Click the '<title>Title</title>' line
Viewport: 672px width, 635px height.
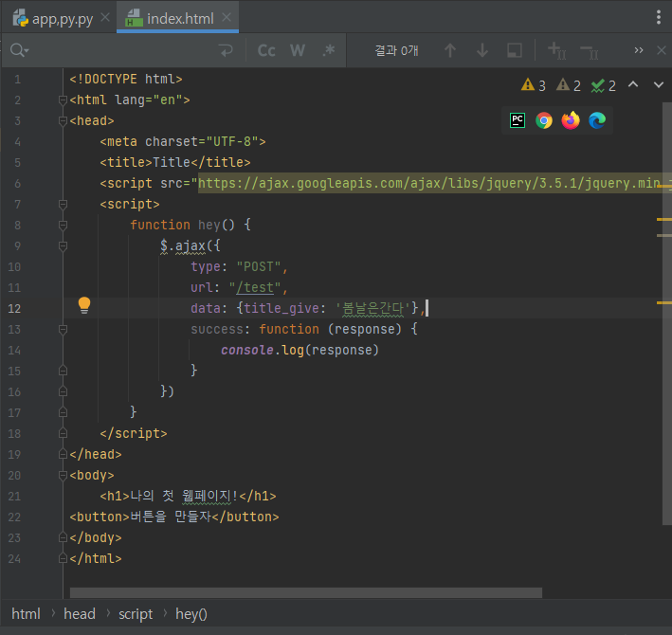coord(174,162)
